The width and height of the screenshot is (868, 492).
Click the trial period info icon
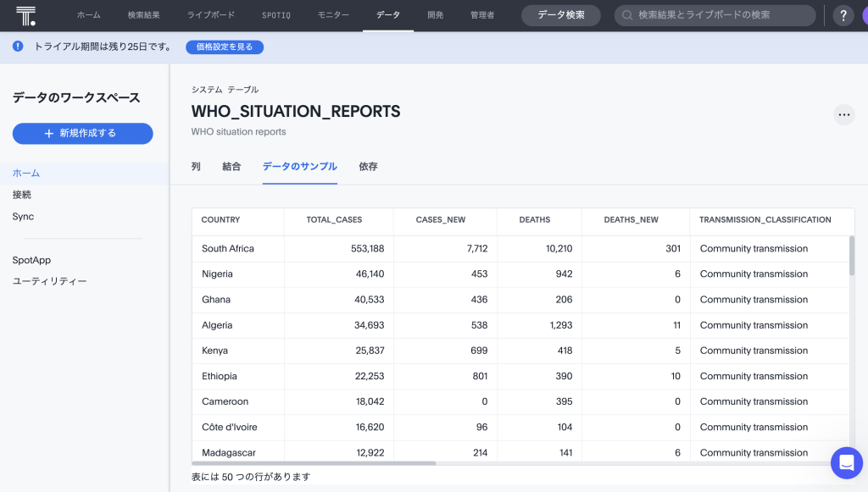pos(18,47)
